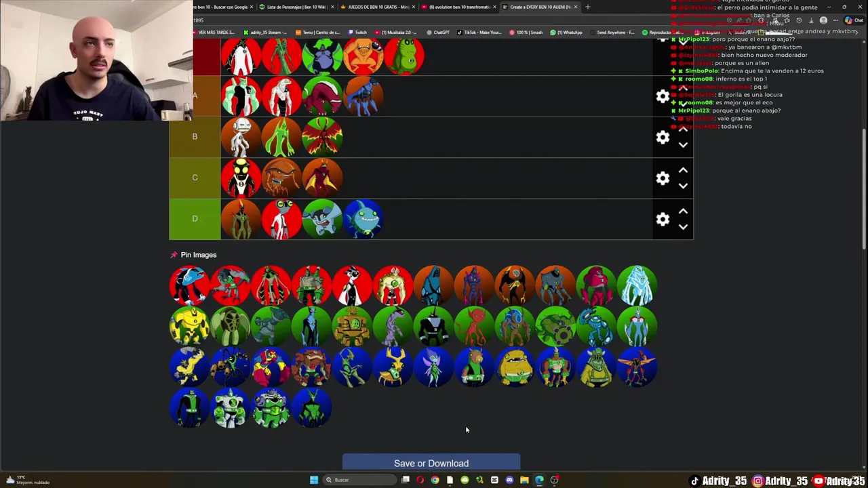868x488 pixels.
Task: Open Google Chrome from the taskbar
Action: 435,480
